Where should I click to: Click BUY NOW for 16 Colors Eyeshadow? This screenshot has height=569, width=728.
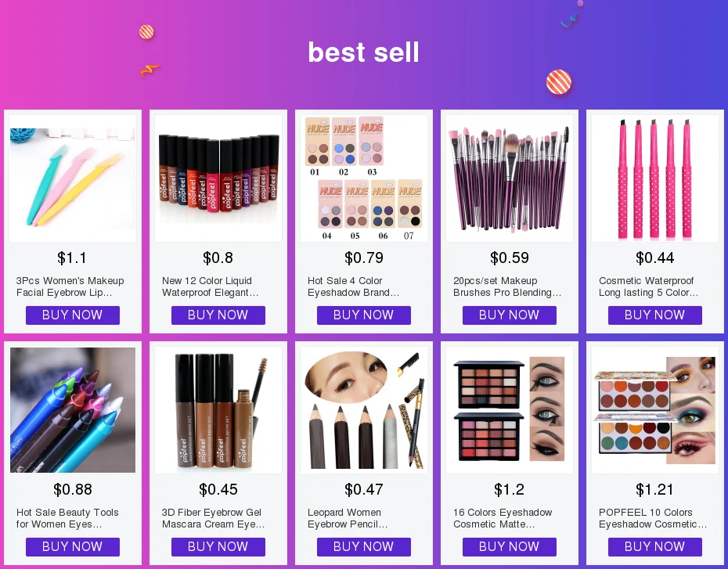510,547
